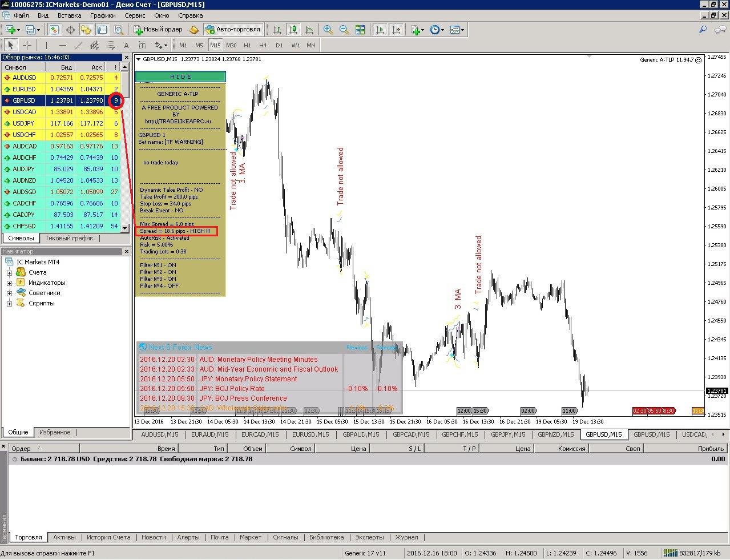The height and width of the screenshot is (560, 730).
Task: Toggle the Market Watch window icon
Action: coord(54,30)
